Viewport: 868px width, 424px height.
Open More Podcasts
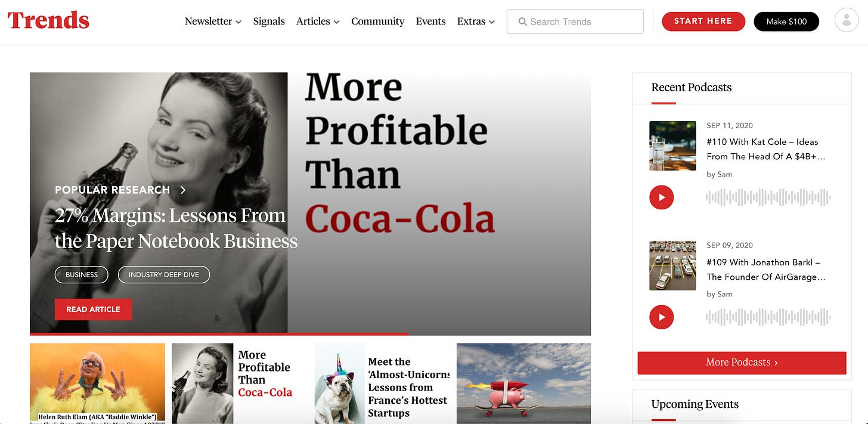coord(742,363)
